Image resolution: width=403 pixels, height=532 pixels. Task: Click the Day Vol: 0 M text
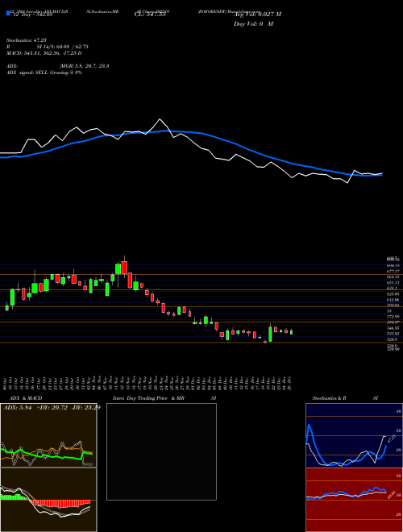tap(253, 23)
